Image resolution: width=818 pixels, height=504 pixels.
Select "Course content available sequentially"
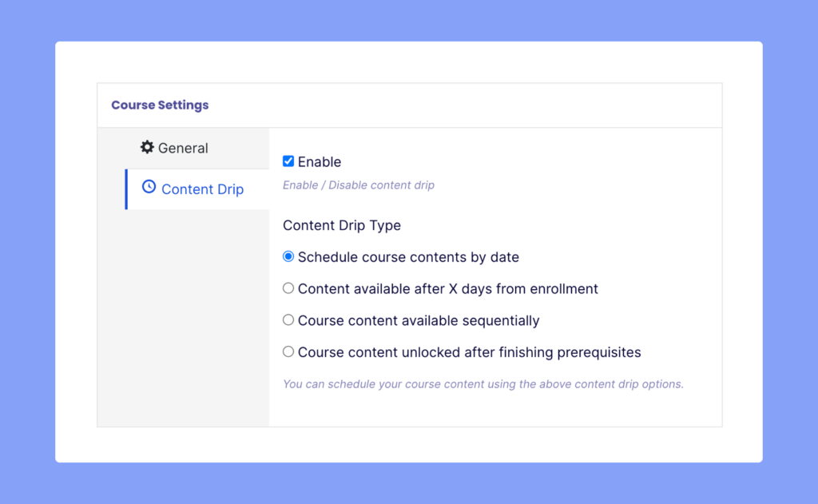[x=288, y=319]
